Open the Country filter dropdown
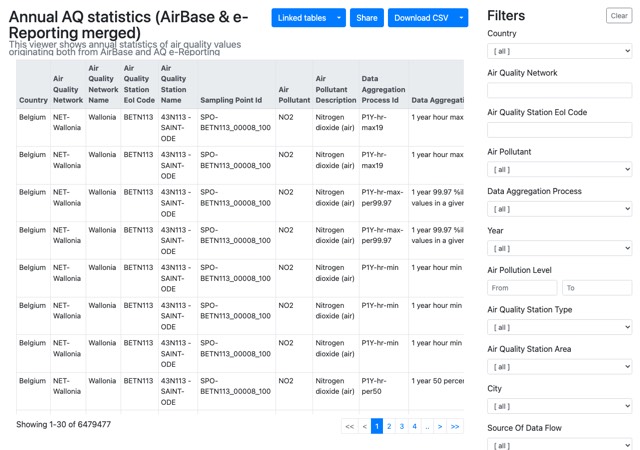 tap(559, 51)
